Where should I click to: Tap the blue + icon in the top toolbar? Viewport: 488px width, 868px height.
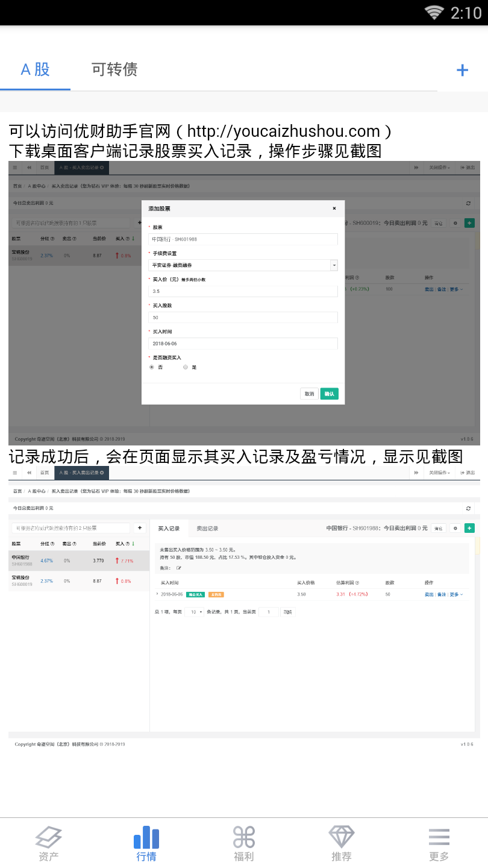pyautogui.click(x=462, y=69)
